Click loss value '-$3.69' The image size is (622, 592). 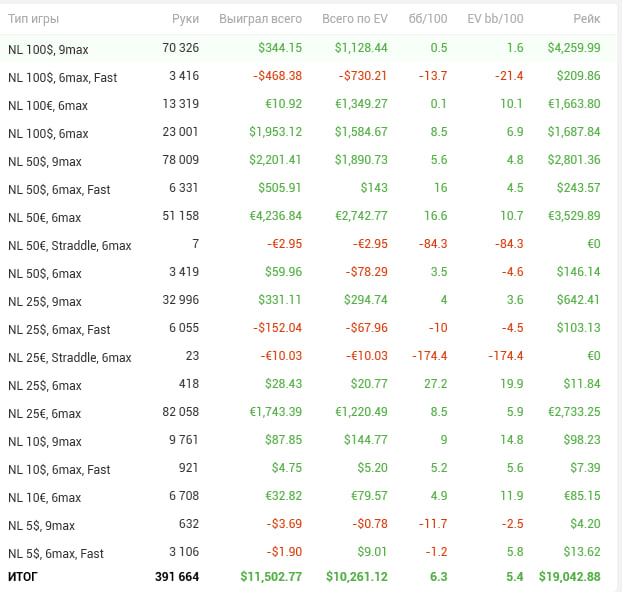pyautogui.click(x=284, y=524)
